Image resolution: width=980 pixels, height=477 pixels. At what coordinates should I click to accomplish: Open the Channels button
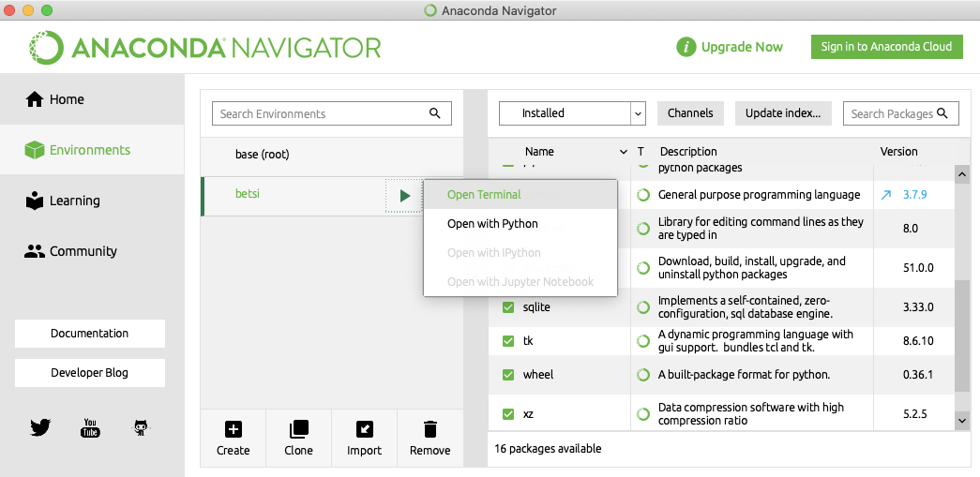click(690, 113)
